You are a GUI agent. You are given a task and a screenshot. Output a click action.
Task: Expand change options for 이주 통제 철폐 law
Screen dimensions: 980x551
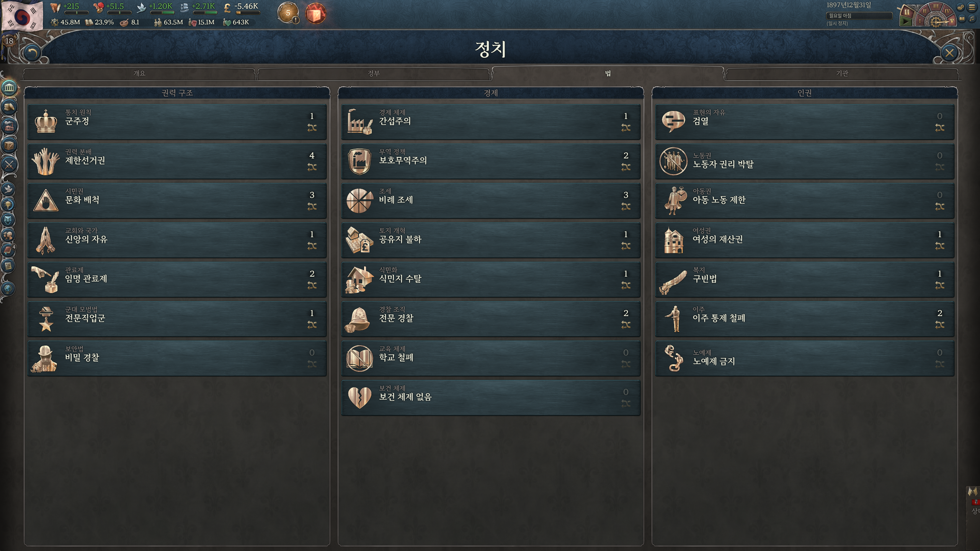(940, 325)
